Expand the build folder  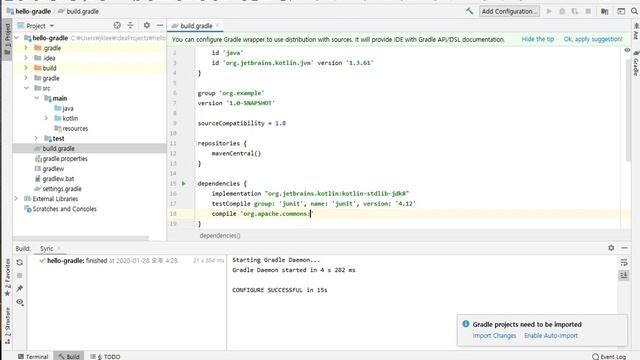coord(26,68)
